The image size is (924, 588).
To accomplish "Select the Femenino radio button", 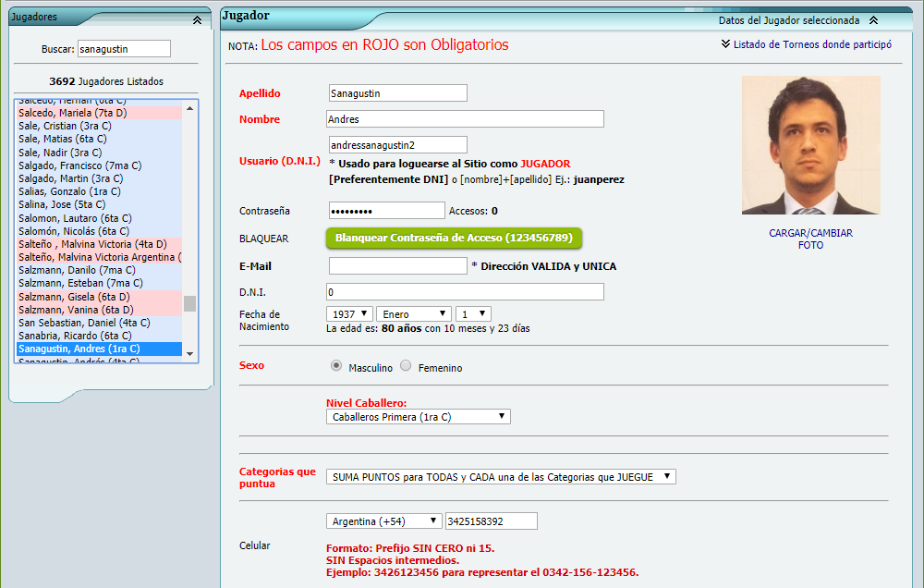I will tap(406, 366).
